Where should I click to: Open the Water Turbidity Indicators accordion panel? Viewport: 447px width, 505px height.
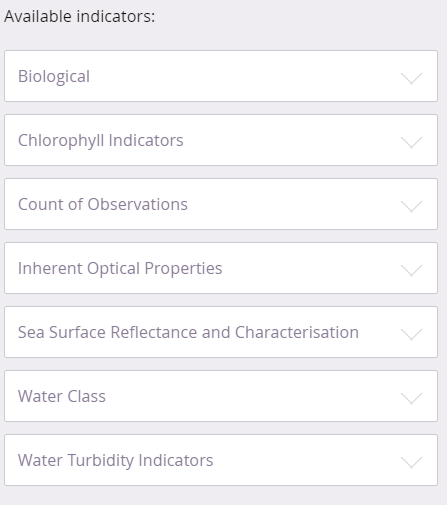coord(221,460)
